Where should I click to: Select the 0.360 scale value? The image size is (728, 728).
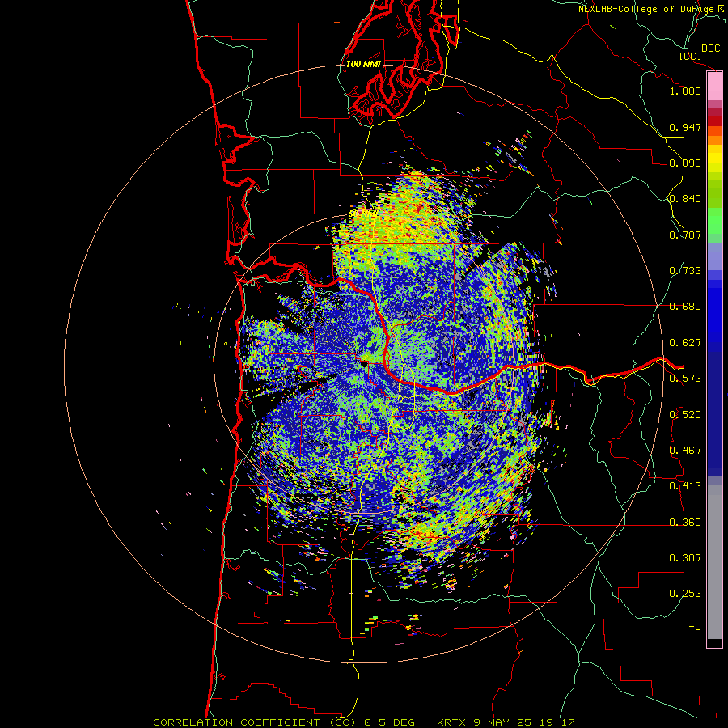[685, 523]
